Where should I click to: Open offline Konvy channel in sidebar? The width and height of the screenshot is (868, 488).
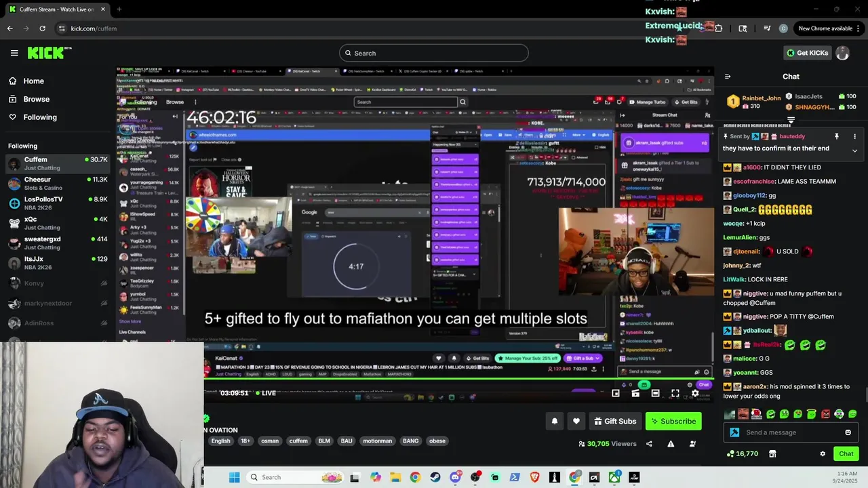coord(57,283)
